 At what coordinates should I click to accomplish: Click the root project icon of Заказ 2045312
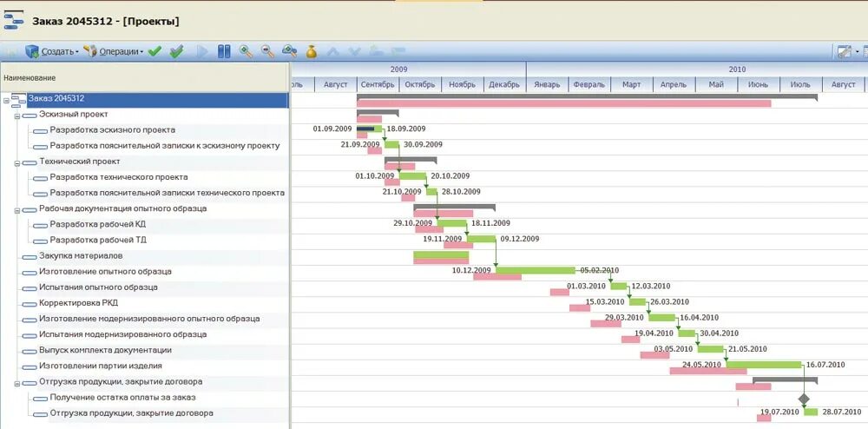(x=19, y=100)
